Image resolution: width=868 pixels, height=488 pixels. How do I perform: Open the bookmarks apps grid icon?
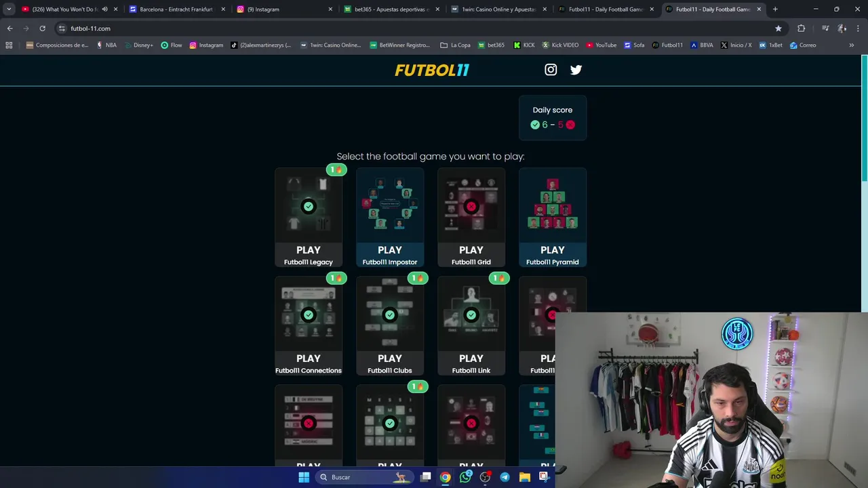pyautogui.click(x=9, y=45)
